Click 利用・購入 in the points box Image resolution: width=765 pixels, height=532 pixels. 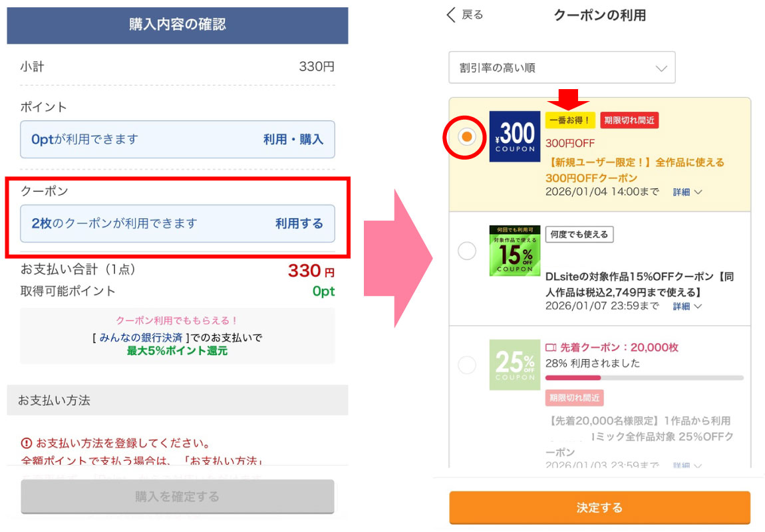point(293,140)
